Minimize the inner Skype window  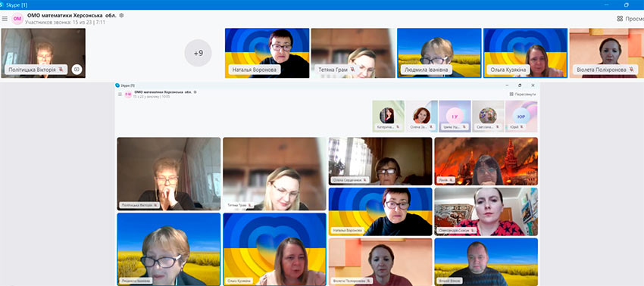[x=508, y=85]
